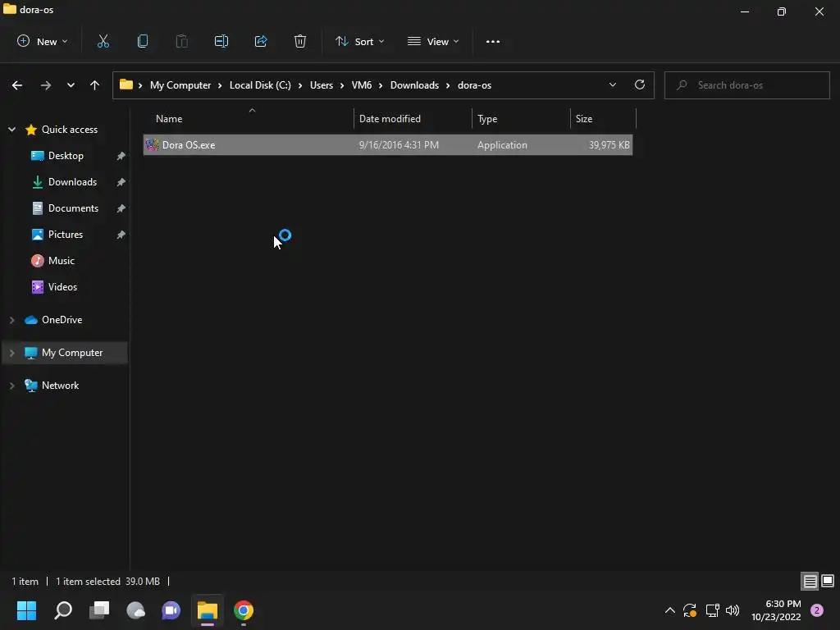Collapse the Quick access tree

11,130
